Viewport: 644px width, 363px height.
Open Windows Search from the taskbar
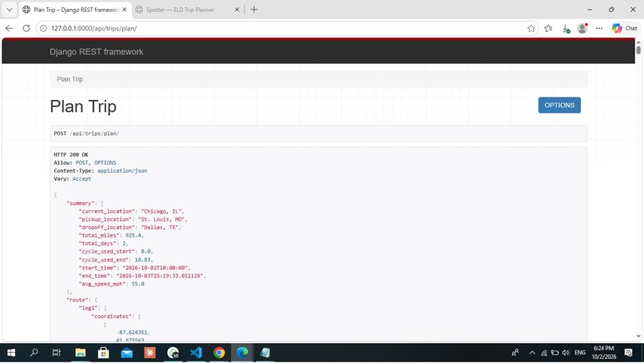[x=34, y=353]
